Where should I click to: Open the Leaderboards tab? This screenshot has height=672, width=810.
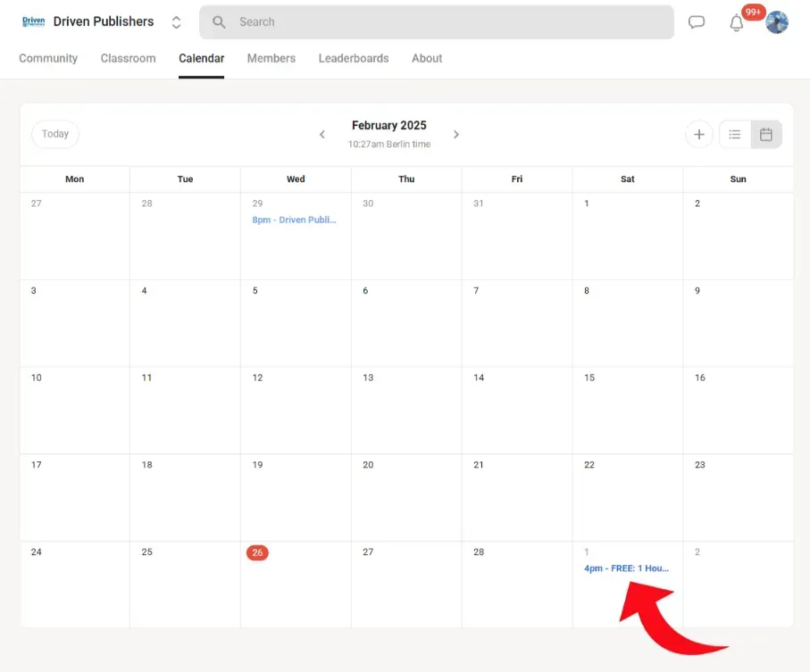point(354,58)
